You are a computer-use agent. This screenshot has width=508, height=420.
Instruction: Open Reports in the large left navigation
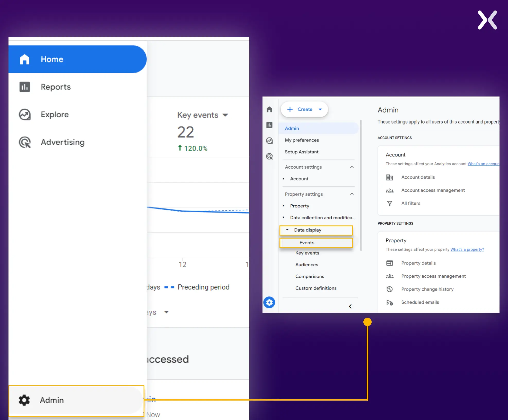coord(77,87)
